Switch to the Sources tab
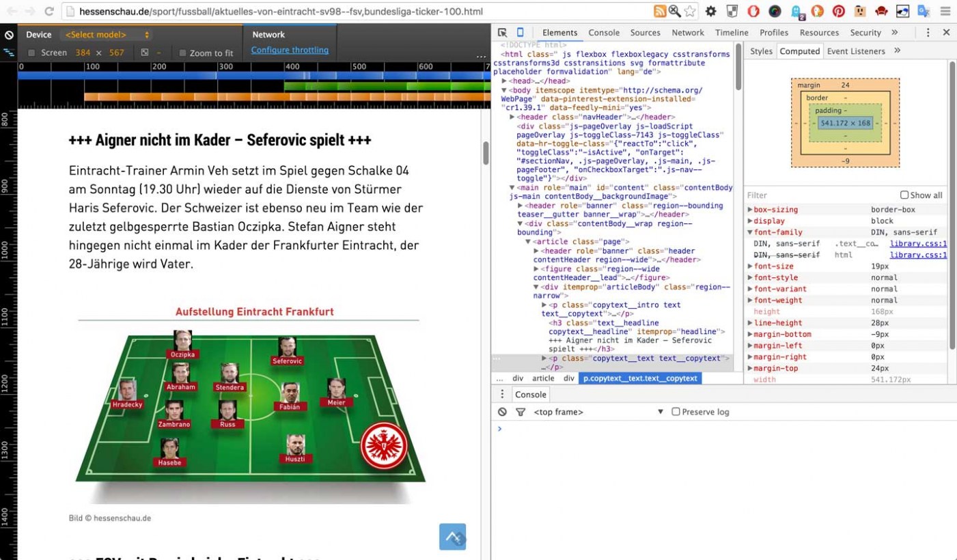The image size is (957, 560). click(x=645, y=32)
